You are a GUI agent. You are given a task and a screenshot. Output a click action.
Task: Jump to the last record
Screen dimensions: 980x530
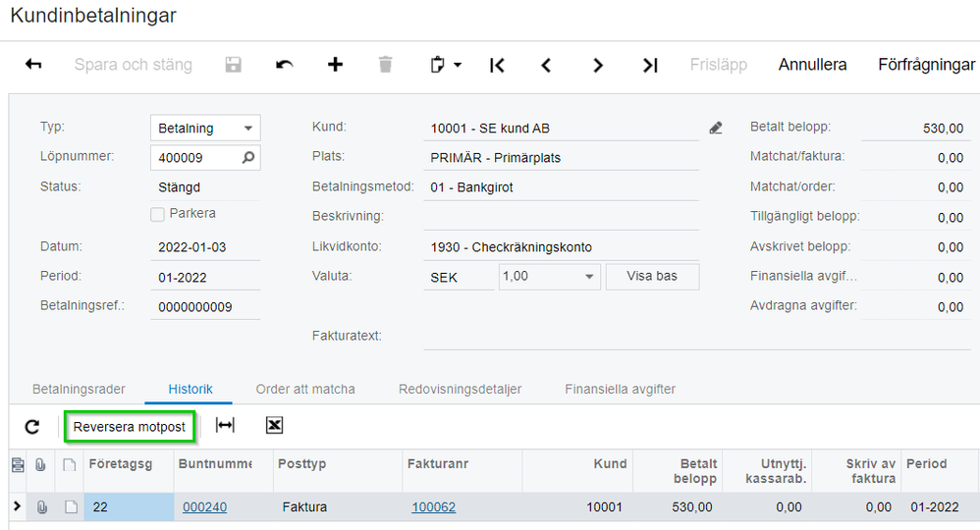tap(650, 65)
